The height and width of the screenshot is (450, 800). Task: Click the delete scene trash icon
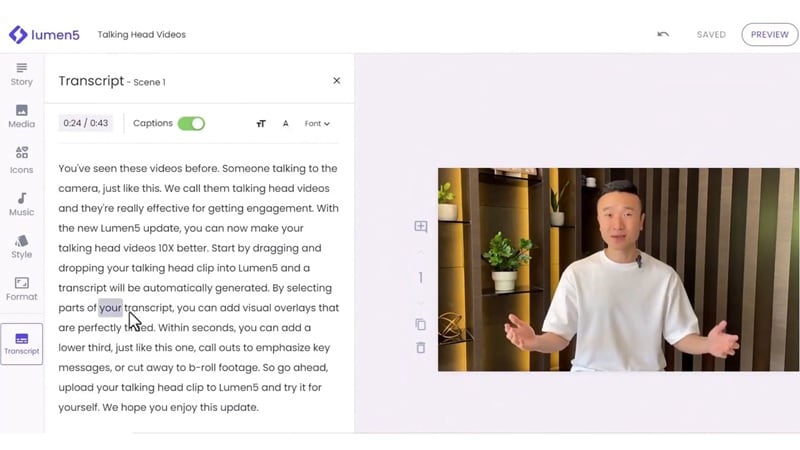click(420, 348)
